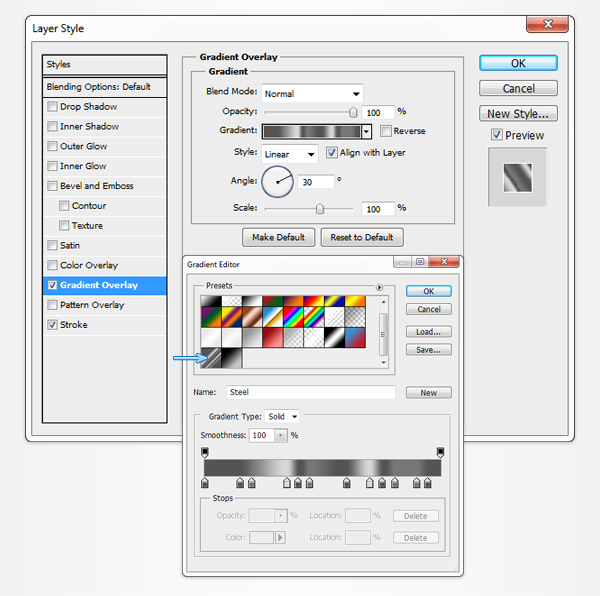The width and height of the screenshot is (600, 596).
Task: Click the Reset to Default button
Action: click(x=362, y=238)
